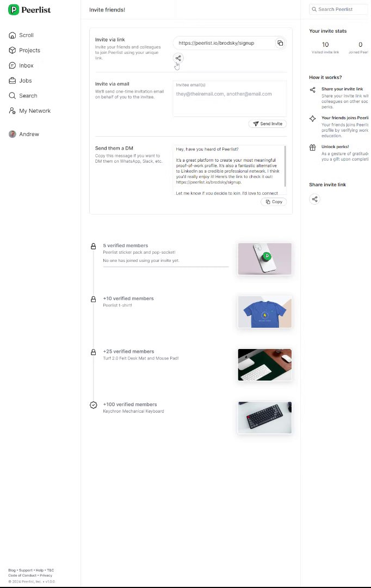Open the Inbox page
This screenshot has width=371, height=588.
(x=21, y=66)
